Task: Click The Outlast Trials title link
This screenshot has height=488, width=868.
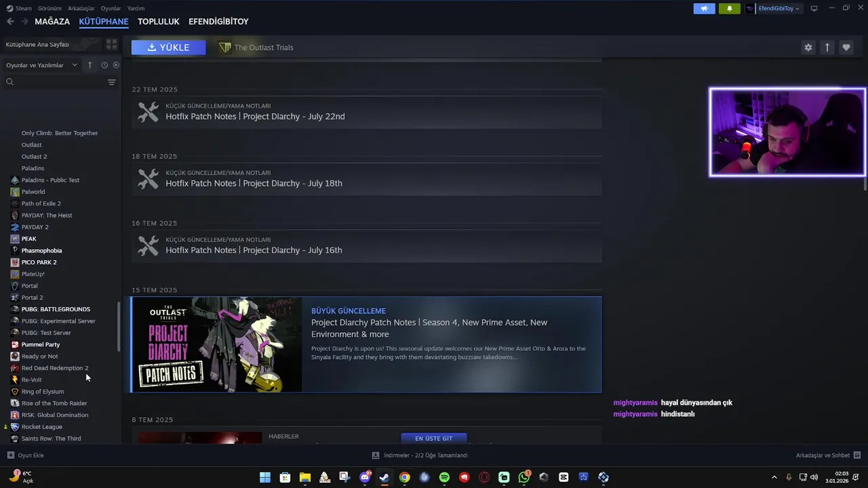Action: pyautogui.click(x=264, y=47)
